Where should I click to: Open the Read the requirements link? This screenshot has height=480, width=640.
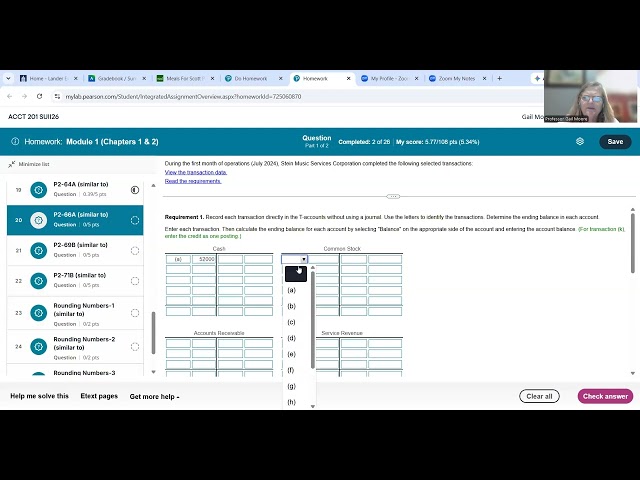pyautogui.click(x=193, y=181)
